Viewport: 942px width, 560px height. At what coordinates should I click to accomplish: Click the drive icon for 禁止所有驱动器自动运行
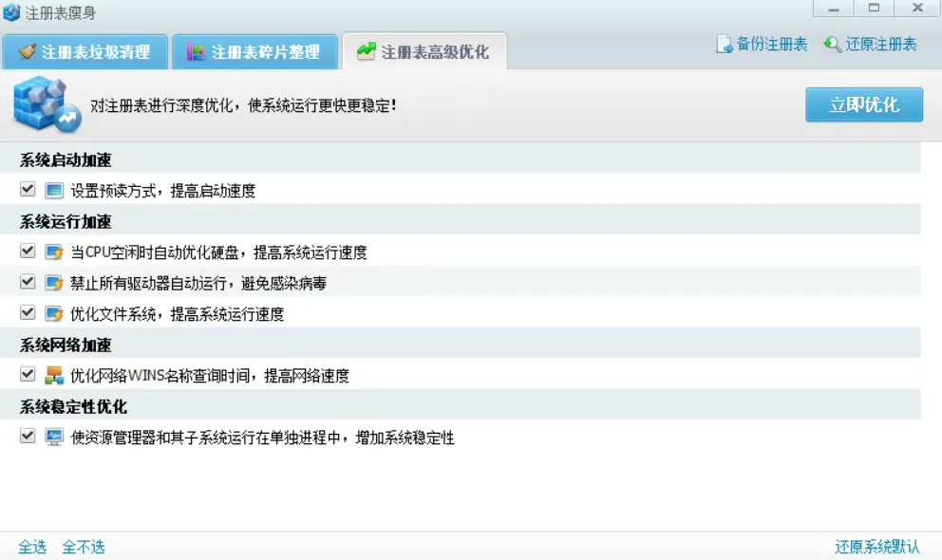(x=54, y=282)
